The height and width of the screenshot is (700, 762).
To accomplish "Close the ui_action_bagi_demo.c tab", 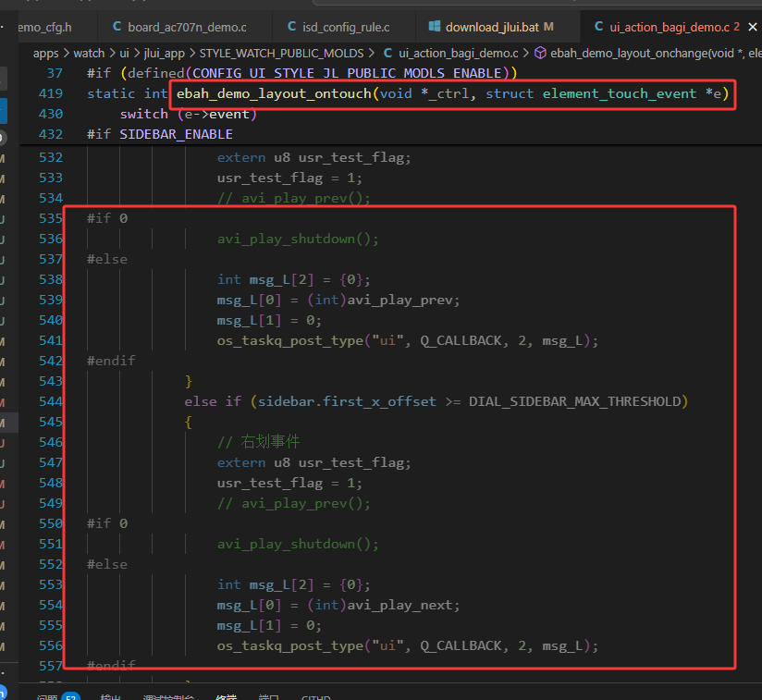I will (752, 27).
